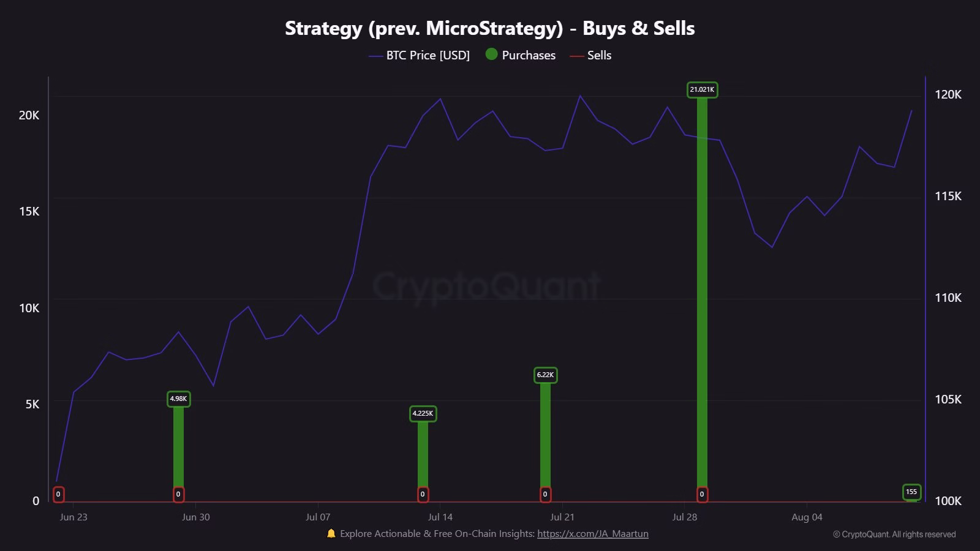Click the 21.021K purchase label
Viewport: 980px width, 551px height.
(x=702, y=90)
